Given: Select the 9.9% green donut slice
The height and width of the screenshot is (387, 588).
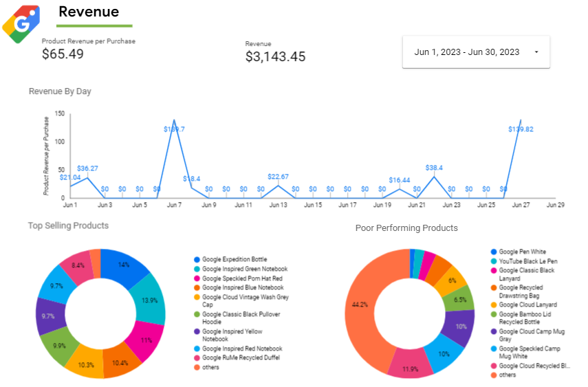Looking at the screenshot, I should [x=59, y=345].
